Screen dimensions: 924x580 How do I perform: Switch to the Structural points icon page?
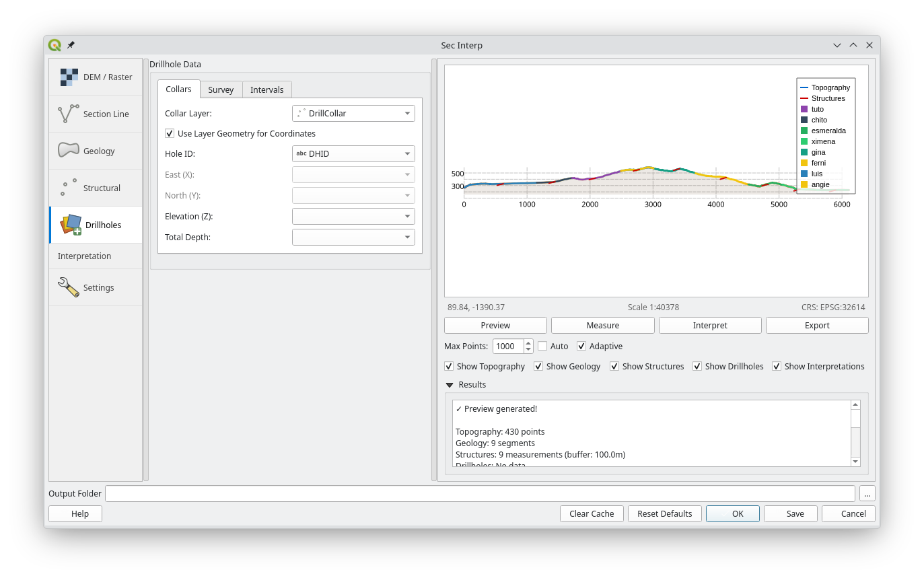(68, 188)
